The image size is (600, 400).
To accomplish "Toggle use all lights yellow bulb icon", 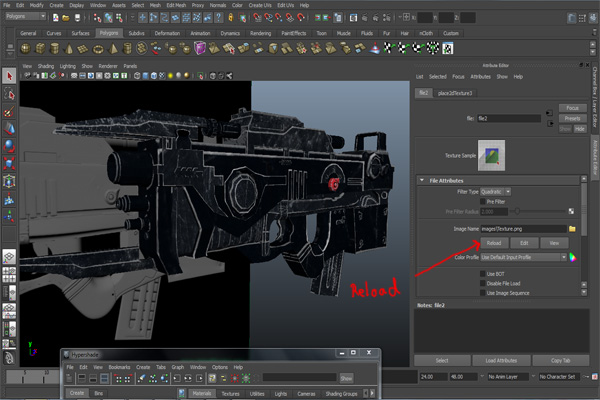I will (170, 76).
